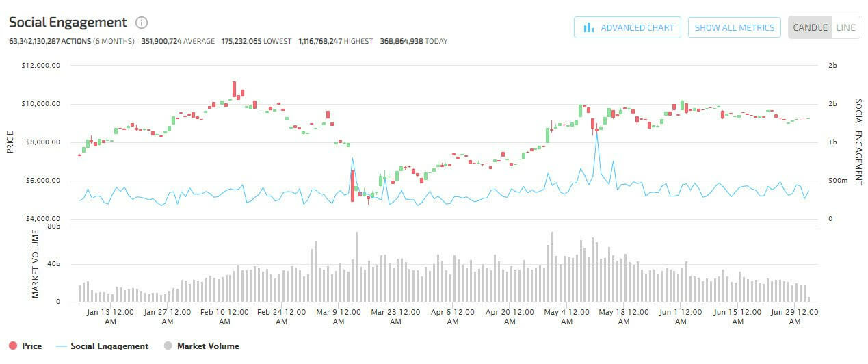
Task: Click the 1b social engagement axis label
Action: click(x=832, y=142)
